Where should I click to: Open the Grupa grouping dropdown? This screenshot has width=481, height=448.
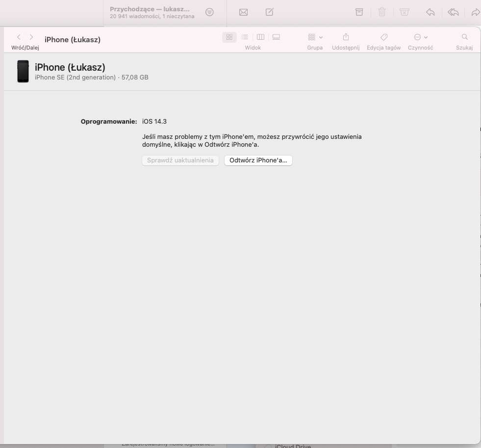315,37
